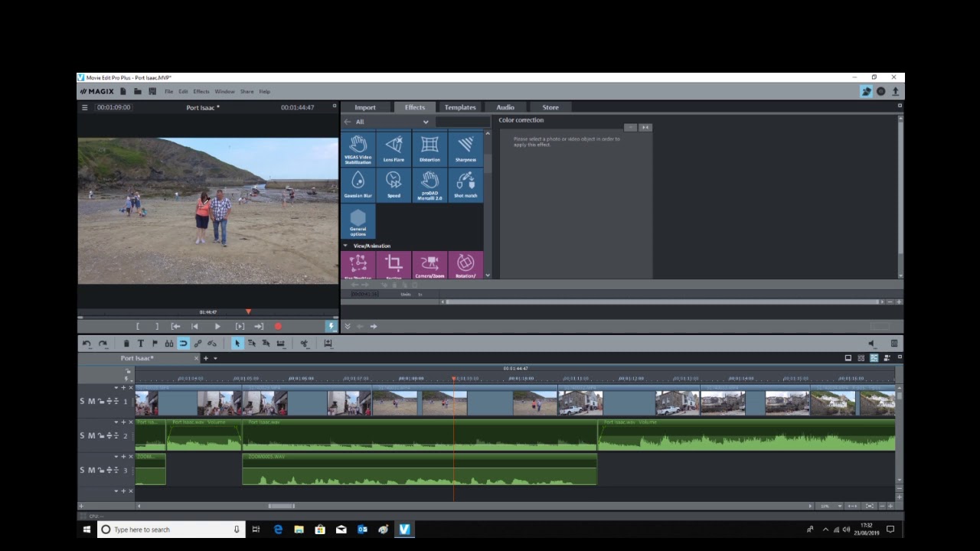Click the ZOOM0005.WAV audio clip on track 3

pos(420,470)
